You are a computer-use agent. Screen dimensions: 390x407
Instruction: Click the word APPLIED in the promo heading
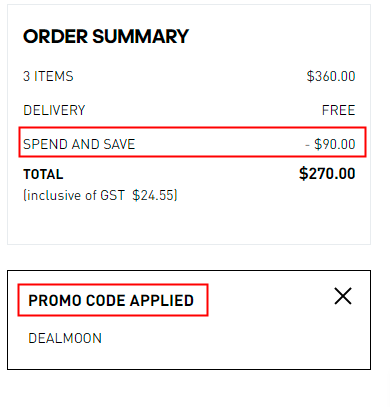click(x=162, y=300)
